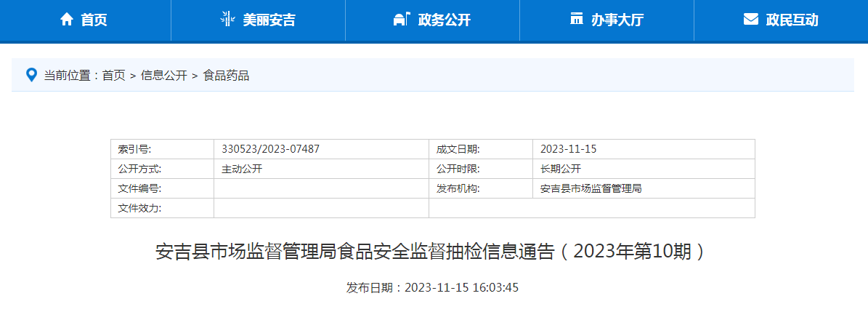Click the article title about 食品安全监督抽检
Screen dimensions: 868x312
click(x=431, y=252)
